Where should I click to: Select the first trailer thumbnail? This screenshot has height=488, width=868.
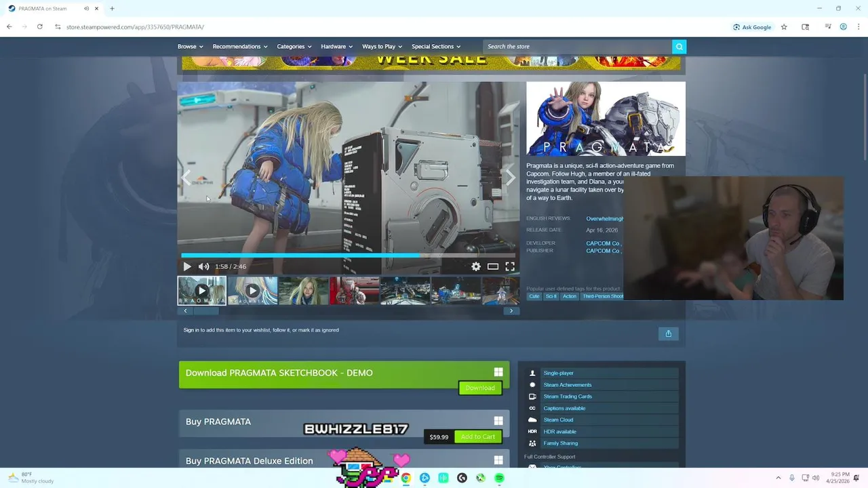point(202,291)
